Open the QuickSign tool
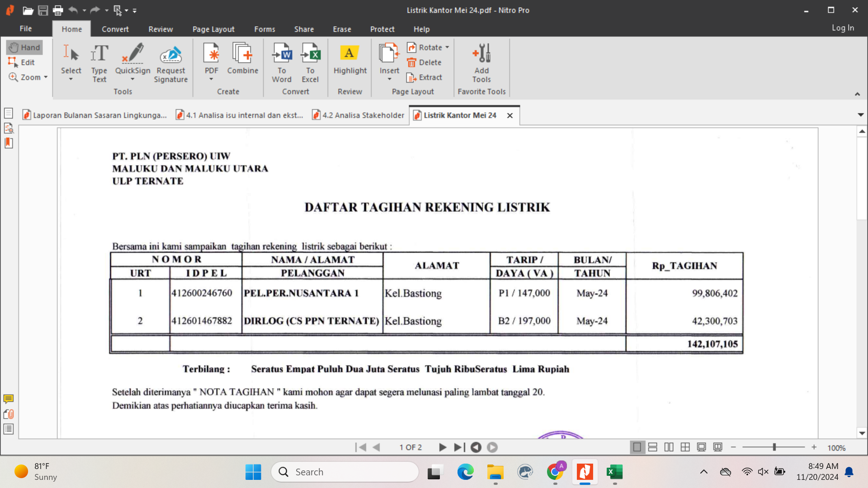This screenshot has height=488, width=868. (x=132, y=58)
